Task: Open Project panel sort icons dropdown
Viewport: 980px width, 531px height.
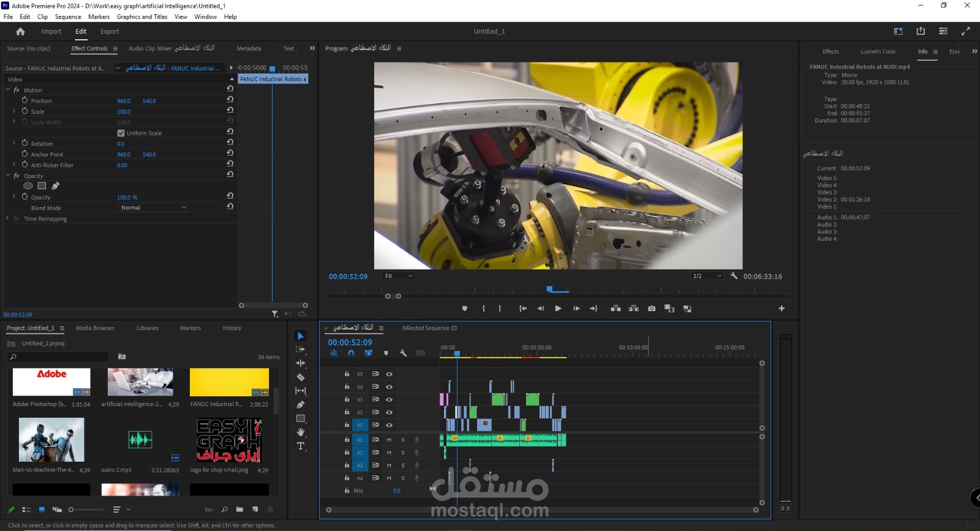Action: click(x=121, y=510)
